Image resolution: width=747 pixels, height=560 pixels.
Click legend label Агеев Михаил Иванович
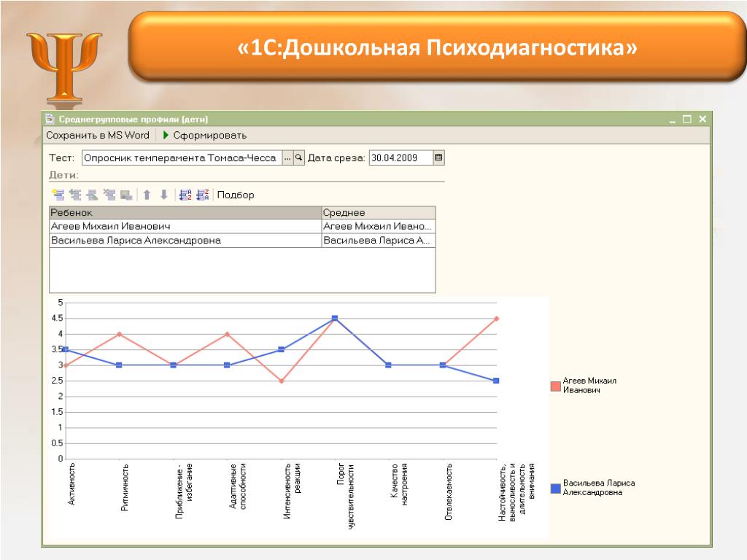[x=589, y=385]
